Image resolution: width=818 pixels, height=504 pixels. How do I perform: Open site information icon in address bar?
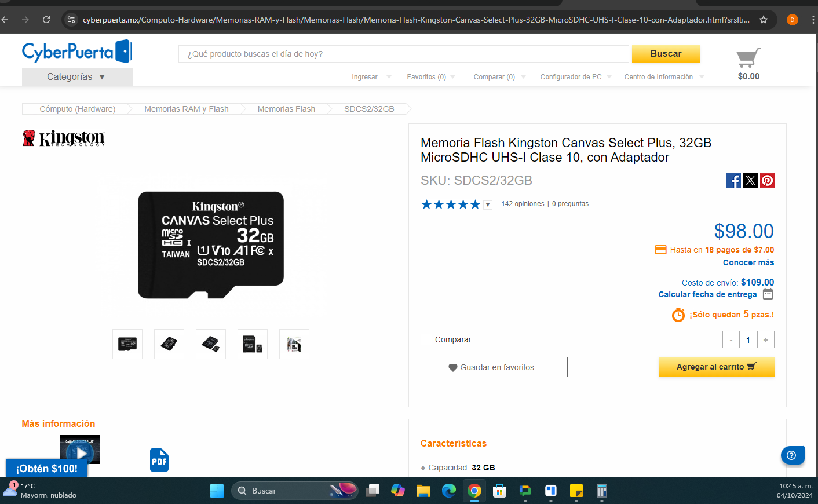71,20
